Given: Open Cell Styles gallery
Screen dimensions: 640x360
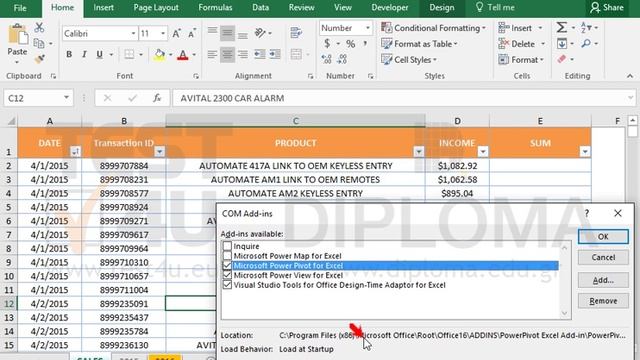Looking at the screenshot, I should (x=409, y=60).
